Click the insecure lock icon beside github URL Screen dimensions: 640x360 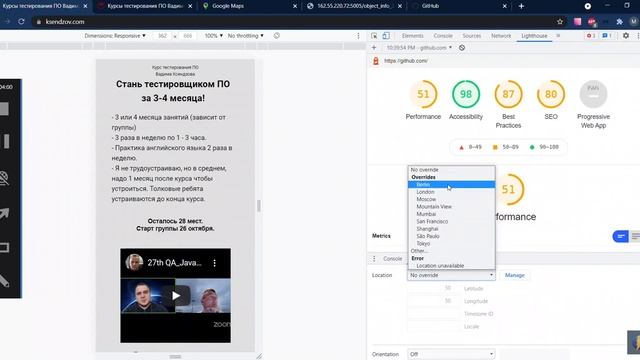(x=376, y=61)
